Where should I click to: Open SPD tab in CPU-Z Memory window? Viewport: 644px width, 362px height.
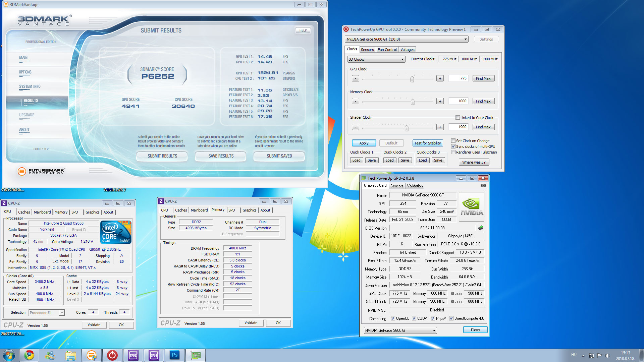click(231, 210)
